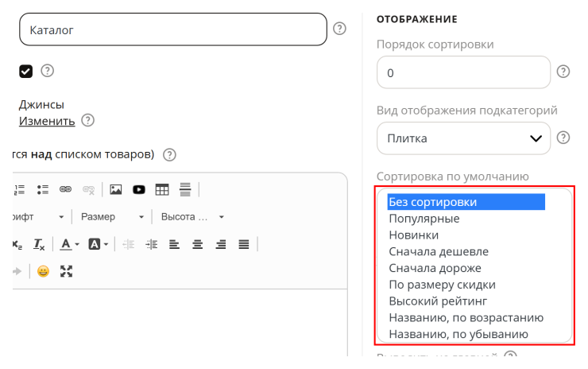Open the Шрифт font dropdown
This screenshot has height=369, width=588.
[x=38, y=217]
